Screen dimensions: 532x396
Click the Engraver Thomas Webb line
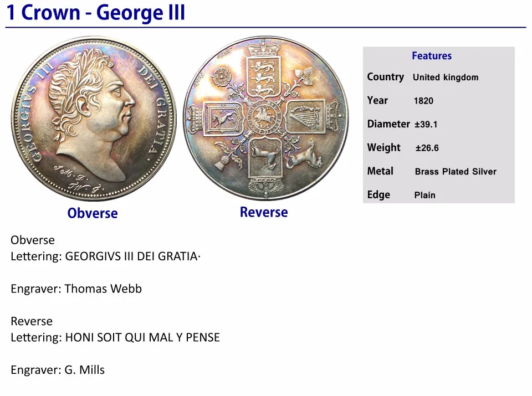pos(76,289)
